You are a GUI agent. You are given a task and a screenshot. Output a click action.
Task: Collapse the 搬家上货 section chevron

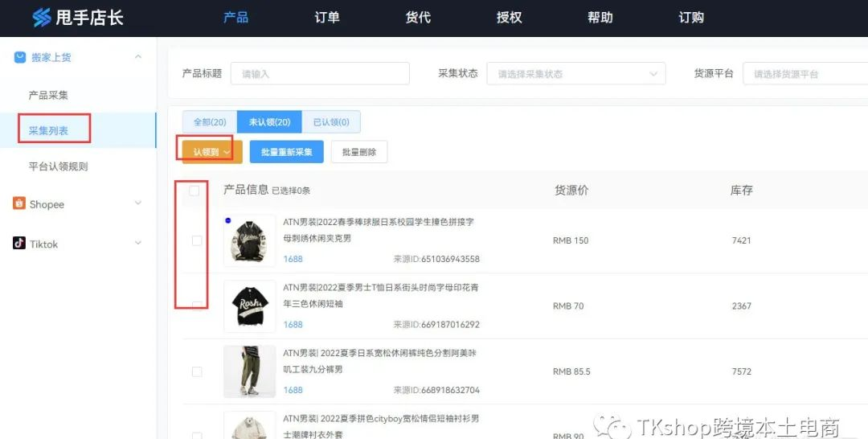tap(138, 56)
